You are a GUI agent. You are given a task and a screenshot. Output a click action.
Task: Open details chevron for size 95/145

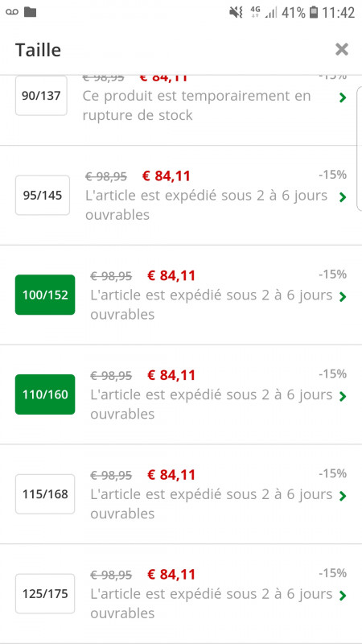pos(343,197)
